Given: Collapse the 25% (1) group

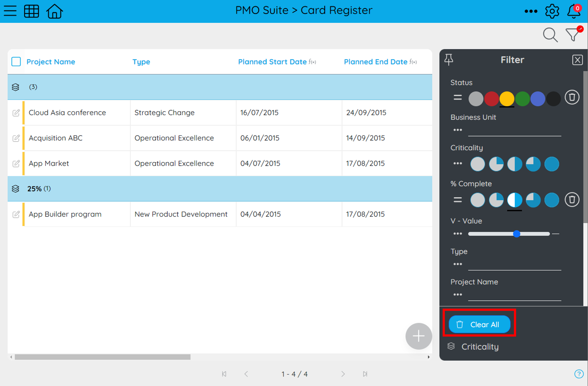Looking at the screenshot, I should click(x=15, y=189).
